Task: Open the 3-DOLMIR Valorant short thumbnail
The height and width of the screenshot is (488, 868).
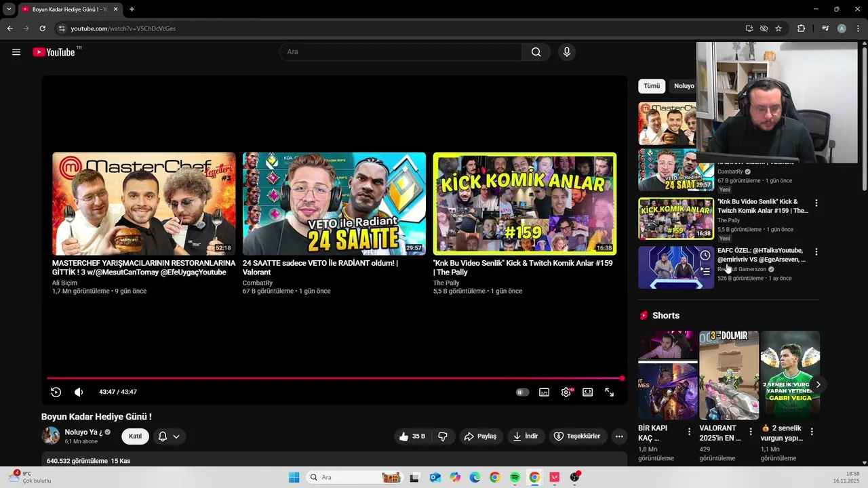Action: (729, 375)
